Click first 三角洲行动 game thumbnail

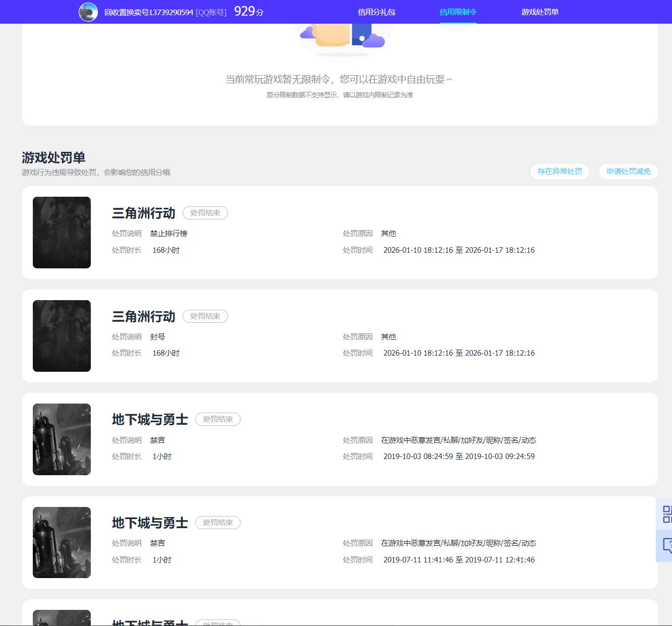pyautogui.click(x=62, y=233)
